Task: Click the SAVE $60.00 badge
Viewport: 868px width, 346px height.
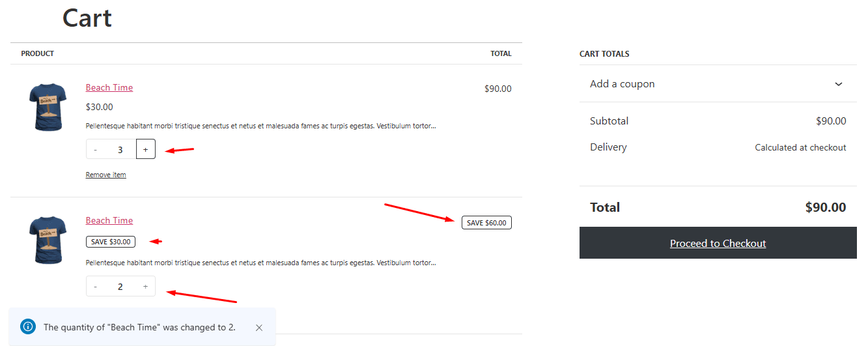Action: [487, 223]
